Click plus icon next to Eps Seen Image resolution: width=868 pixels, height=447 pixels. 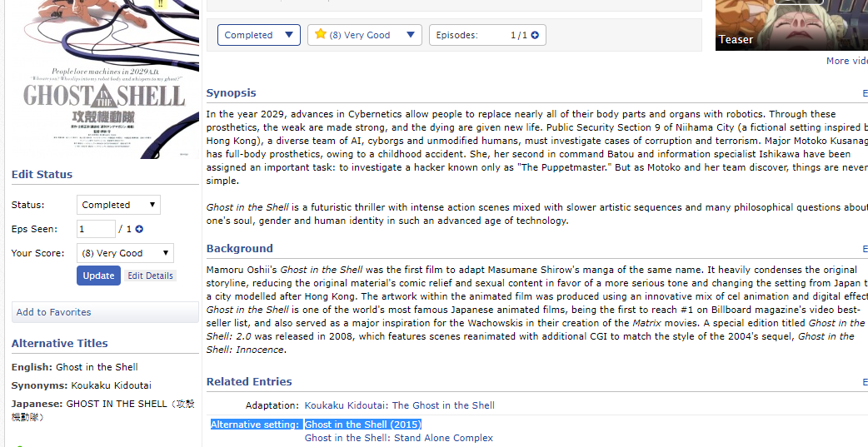click(139, 229)
